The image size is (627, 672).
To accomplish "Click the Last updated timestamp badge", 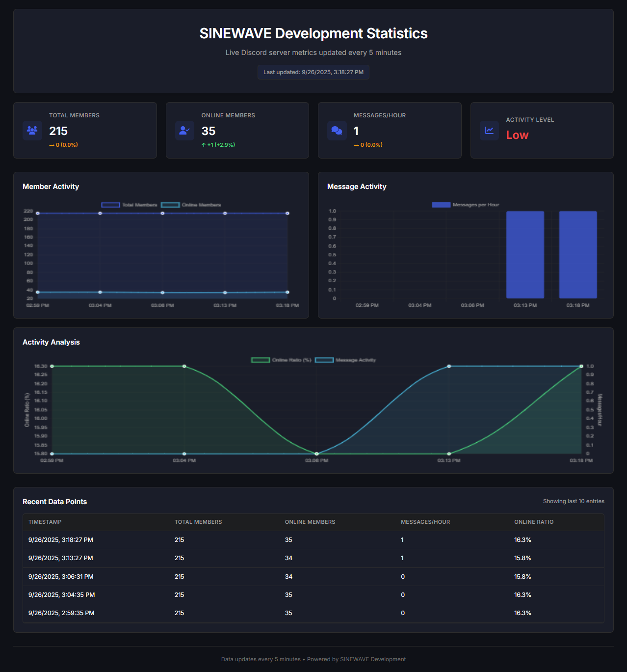I will tap(313, 72).
